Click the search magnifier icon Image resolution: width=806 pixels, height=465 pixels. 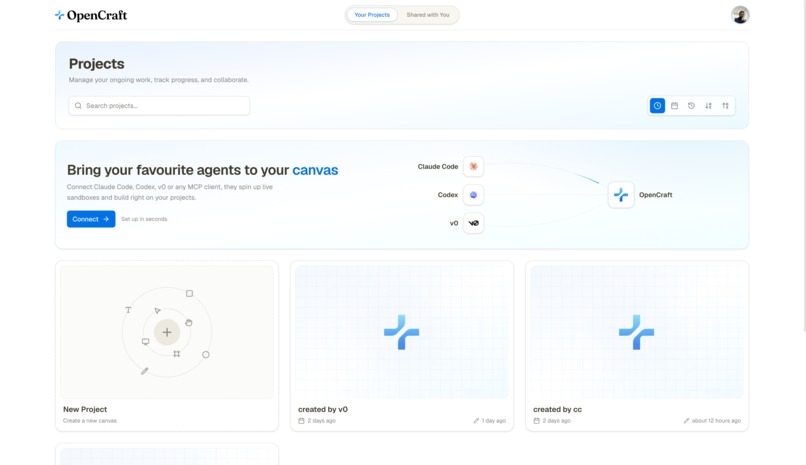[x=78, y=106]
